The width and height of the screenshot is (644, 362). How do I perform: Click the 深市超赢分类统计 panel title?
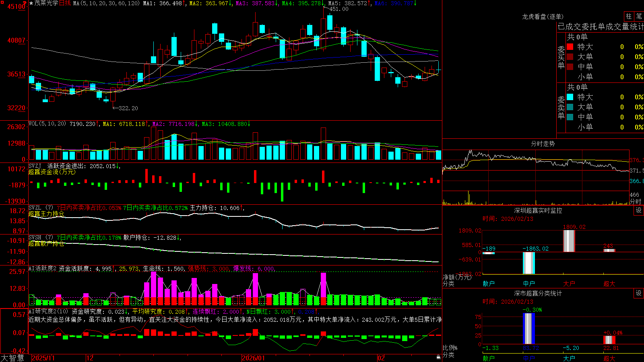tap(538, 293)
